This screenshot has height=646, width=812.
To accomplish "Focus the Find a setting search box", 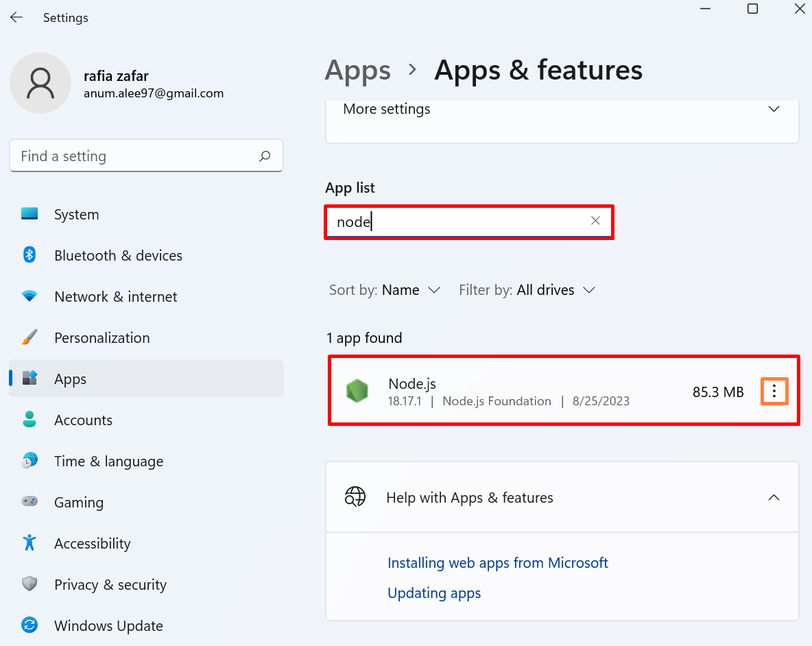I will 147,156.
